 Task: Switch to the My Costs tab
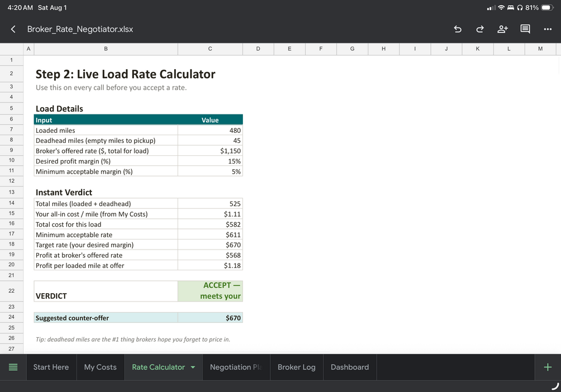[100, 367]
